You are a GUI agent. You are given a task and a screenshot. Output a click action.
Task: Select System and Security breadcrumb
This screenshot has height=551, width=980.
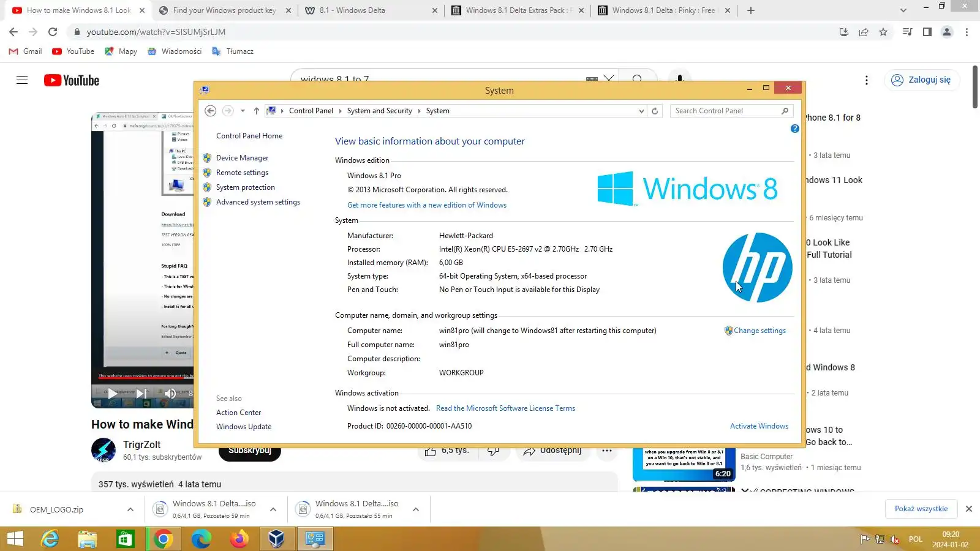379,111
